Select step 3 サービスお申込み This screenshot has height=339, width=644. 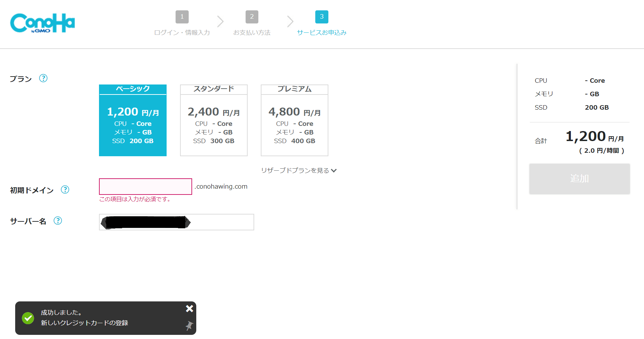point(321,23)
